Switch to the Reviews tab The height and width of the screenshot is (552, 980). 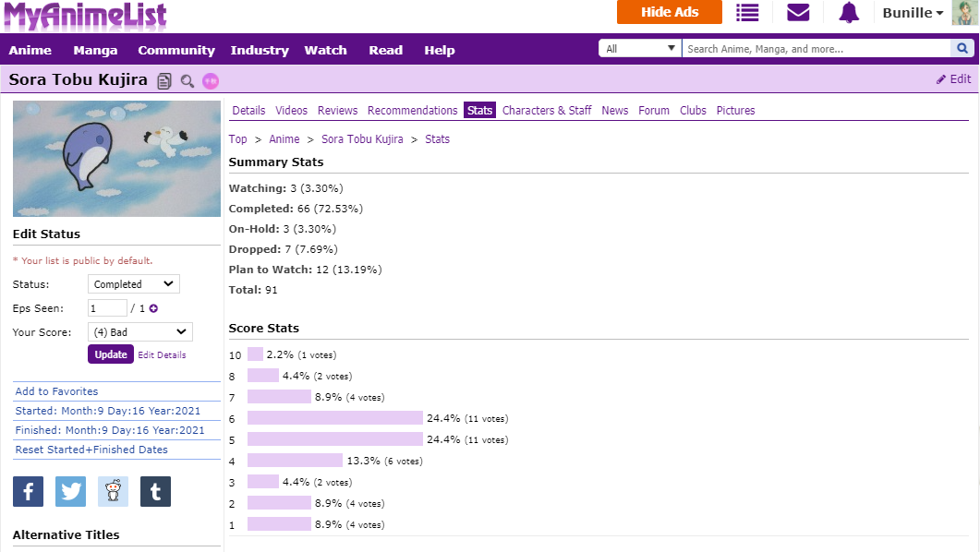tap(337, 111)
